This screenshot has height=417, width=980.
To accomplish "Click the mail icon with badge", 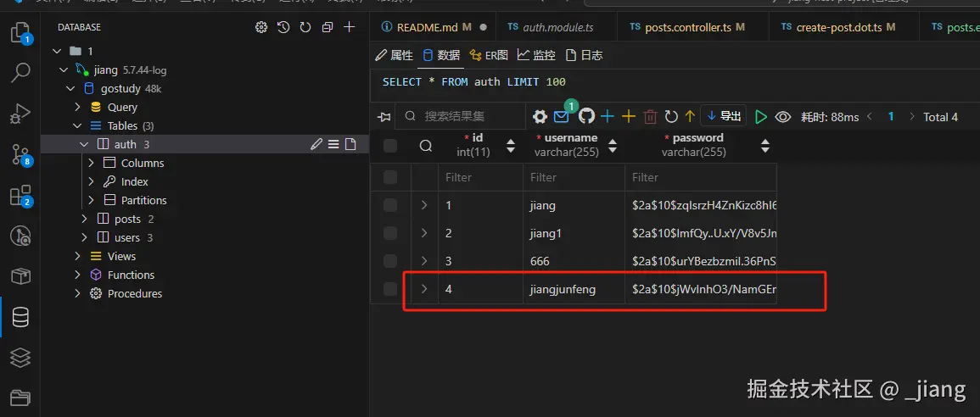I will click(562, 116).
